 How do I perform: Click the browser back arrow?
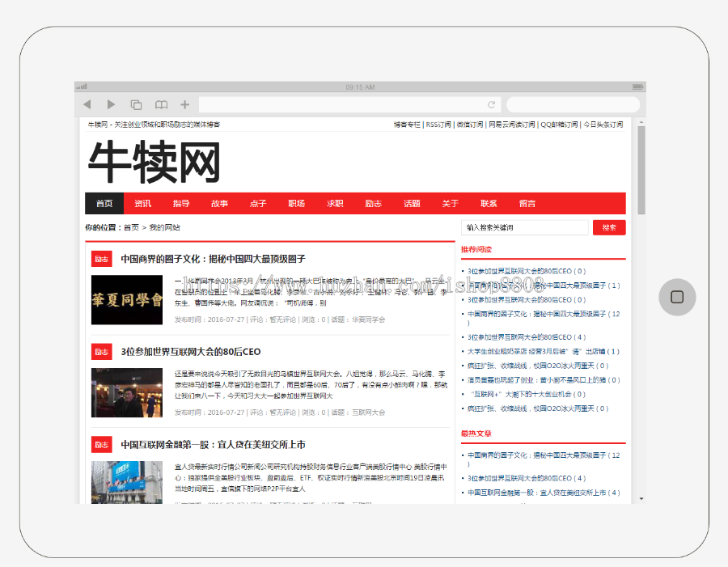(87, 104)
